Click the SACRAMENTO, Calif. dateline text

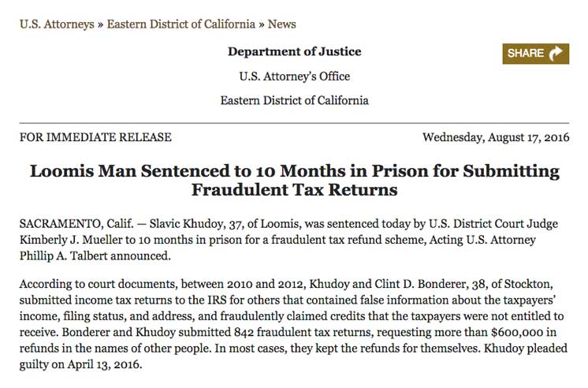pos(76,224)
